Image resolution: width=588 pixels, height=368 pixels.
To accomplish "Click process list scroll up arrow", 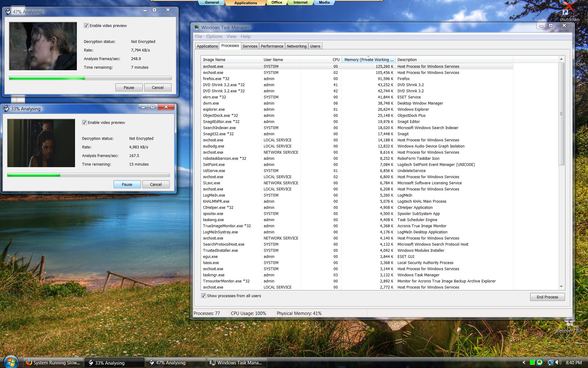I will point(561,59).
